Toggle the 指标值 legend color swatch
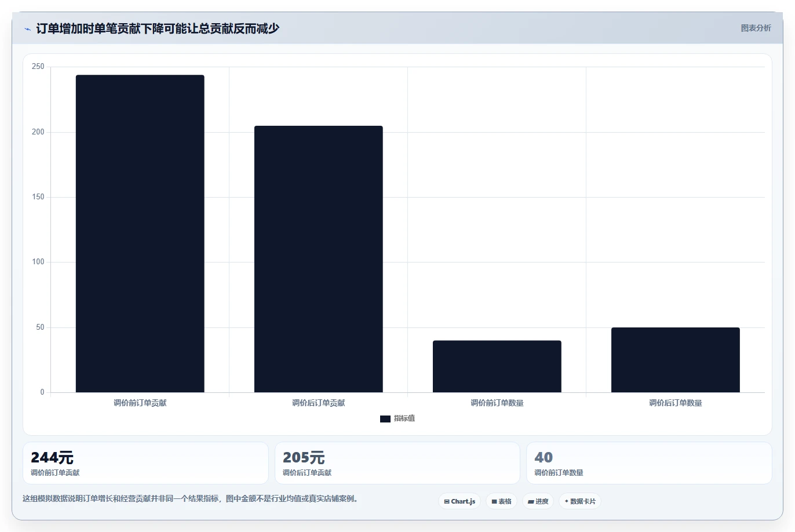The width and height of the screenshot is (795, 532). click(385, 419)
